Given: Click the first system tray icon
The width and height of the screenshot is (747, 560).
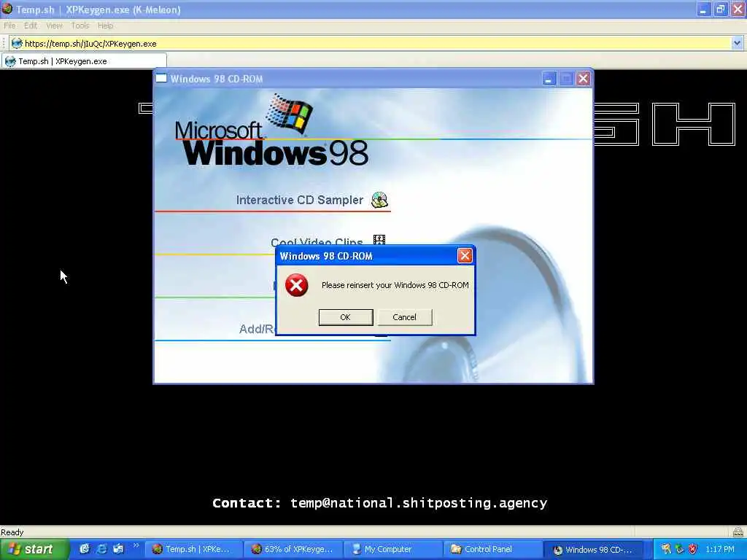Looking at the screenshot, I should (666, 549).
